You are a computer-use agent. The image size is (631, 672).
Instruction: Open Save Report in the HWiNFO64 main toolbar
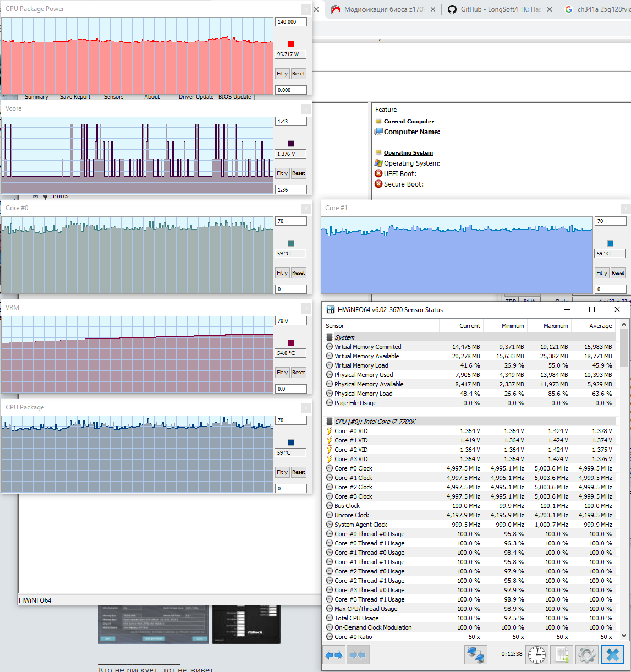[75, 97]
